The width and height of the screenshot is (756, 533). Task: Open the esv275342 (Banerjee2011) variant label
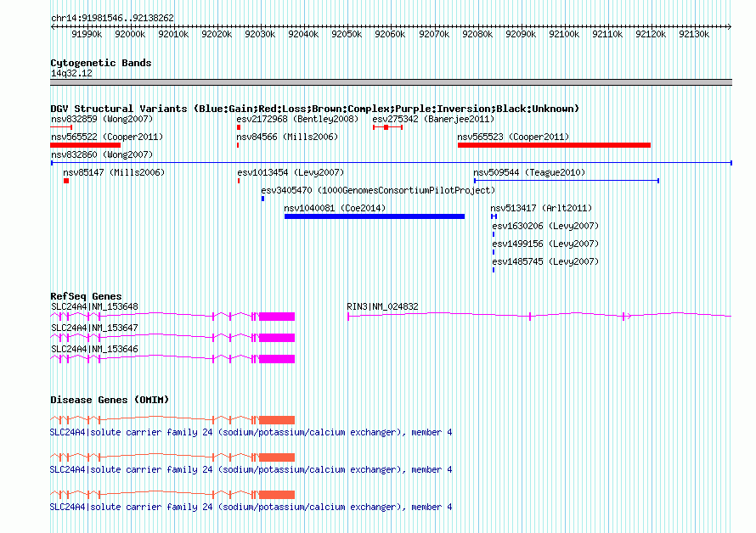point(433,119)
